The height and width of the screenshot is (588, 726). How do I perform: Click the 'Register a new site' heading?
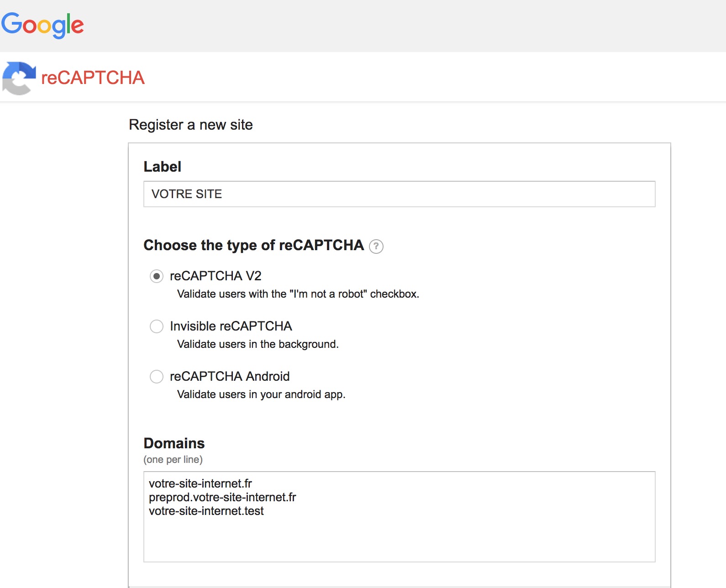(x=191, y=125)
